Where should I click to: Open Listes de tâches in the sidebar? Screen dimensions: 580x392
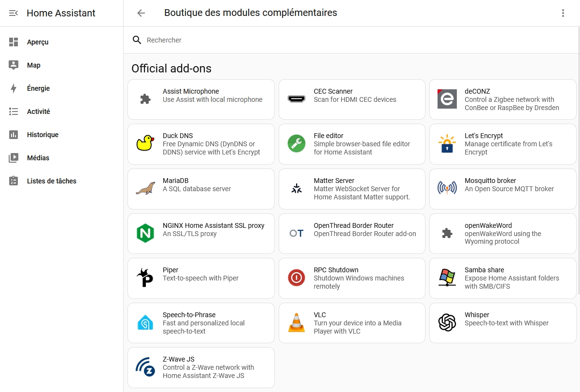[x=51, y=181]
